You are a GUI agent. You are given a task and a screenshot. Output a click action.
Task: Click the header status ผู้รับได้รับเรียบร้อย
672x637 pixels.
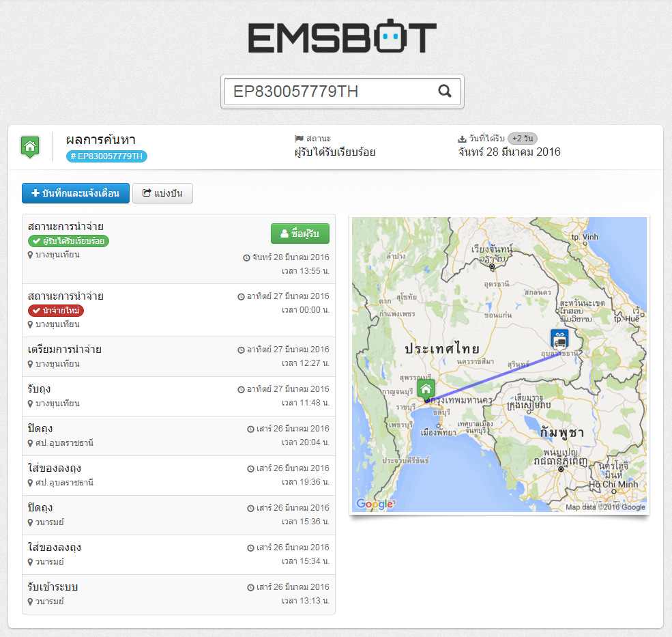(335, 152)
